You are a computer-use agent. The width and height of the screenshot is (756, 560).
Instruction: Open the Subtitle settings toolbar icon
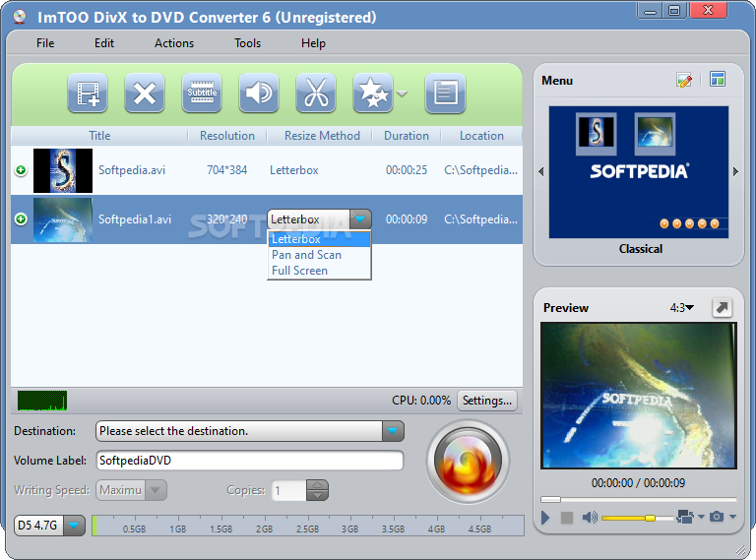coord(202,93)
